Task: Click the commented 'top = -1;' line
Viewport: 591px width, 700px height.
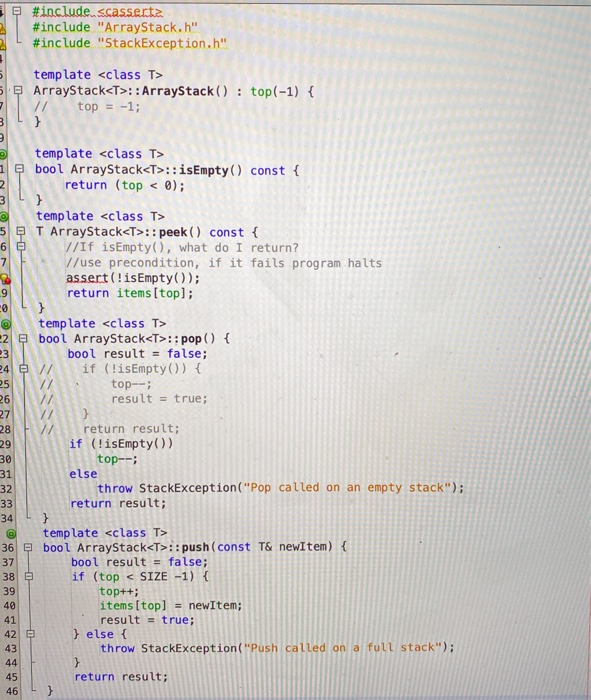Action: tap(108, 107)
